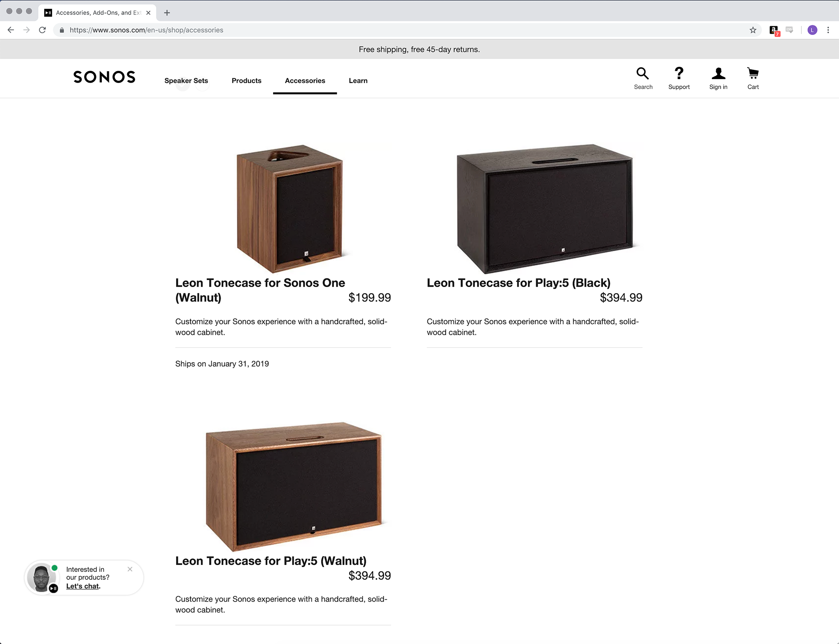
Task: Click the Play:5 (Black) description text
Action: (x=533, y=327)
